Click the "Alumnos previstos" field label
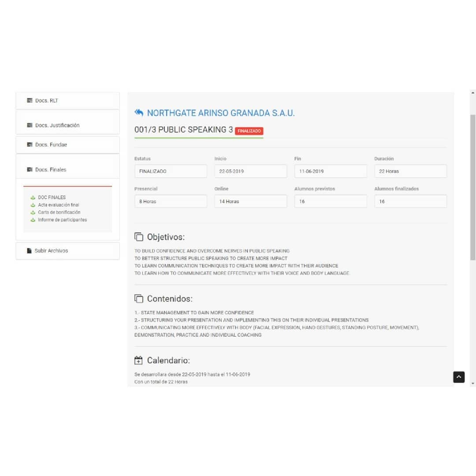476x476 pixels. coord(315,189)
